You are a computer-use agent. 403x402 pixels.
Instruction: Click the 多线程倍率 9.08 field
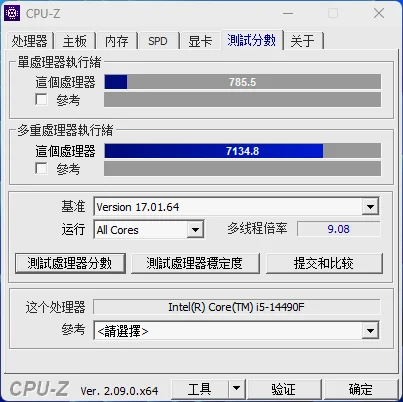click(x=338, y=229)
